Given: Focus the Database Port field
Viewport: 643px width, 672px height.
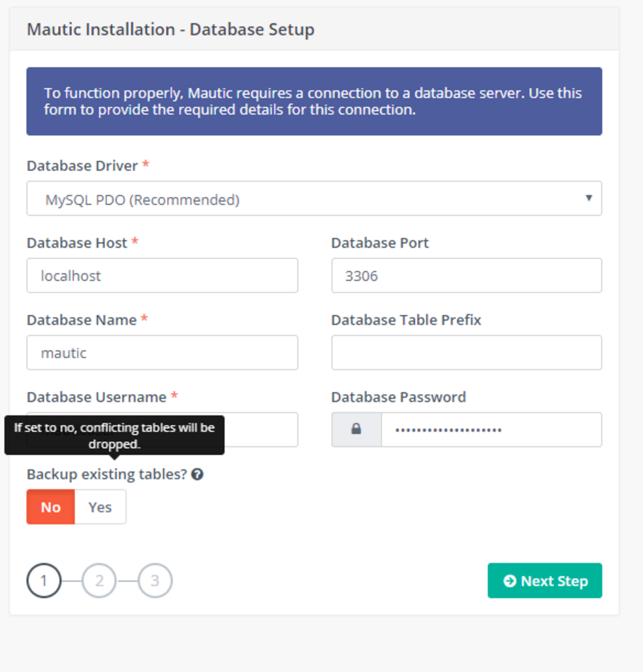Looking at the screenshot, I should pos(466,275).
